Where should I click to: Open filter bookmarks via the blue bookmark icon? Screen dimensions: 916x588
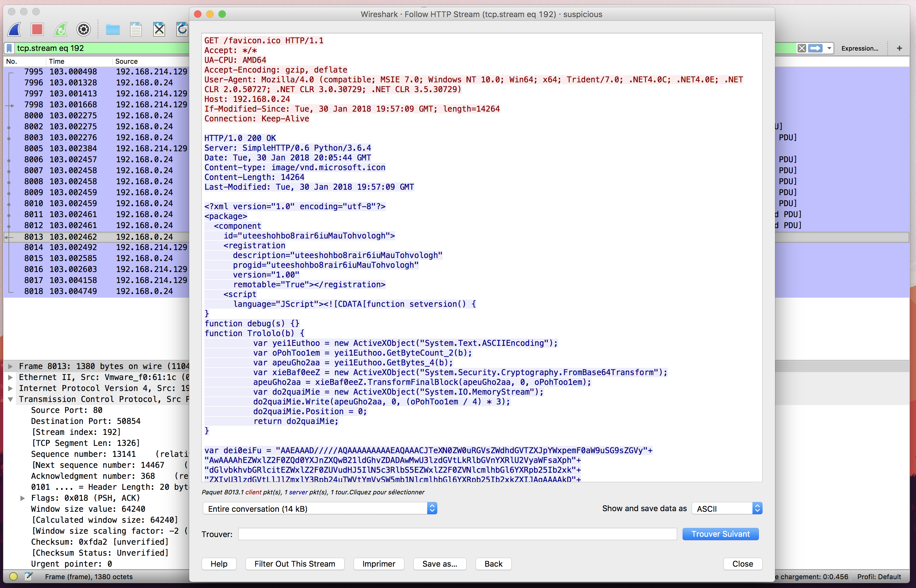[x=9, y=48]
